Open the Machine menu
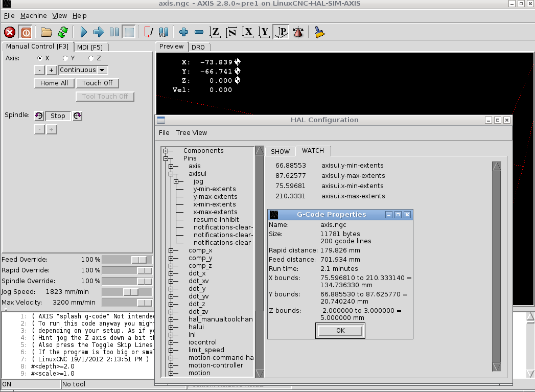Screen dimensions: 535x392 tap(33, 16)
